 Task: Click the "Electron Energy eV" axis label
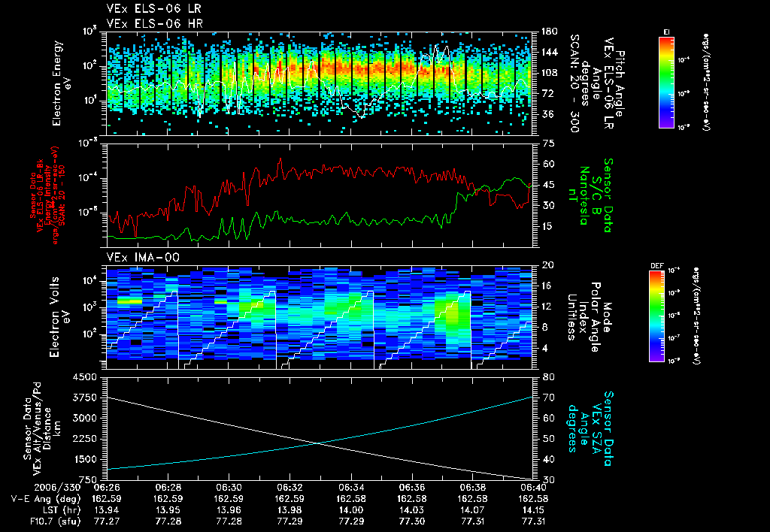[x=61, y=83]
